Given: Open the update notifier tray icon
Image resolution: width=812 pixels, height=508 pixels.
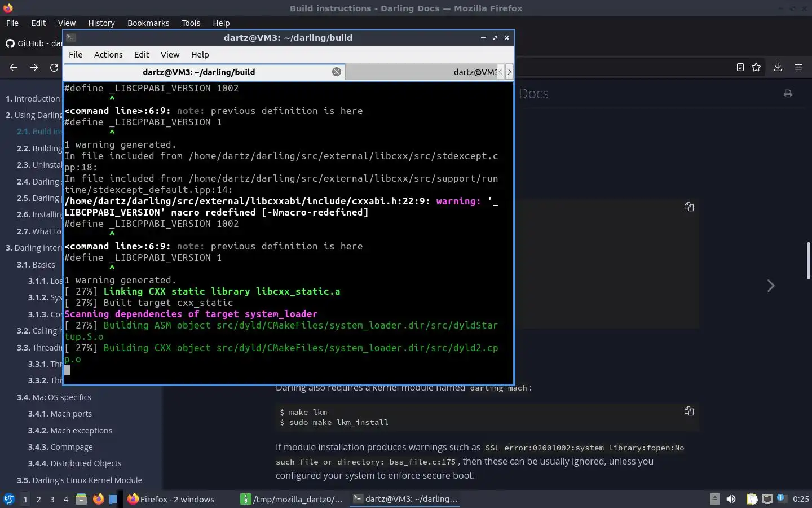Looking at the screenshot, I should pyautogui.click(x=781, y=498).
